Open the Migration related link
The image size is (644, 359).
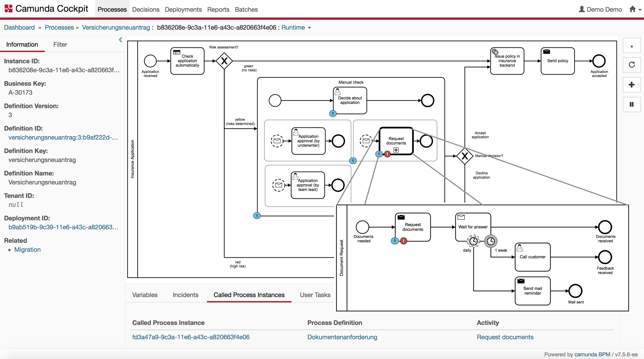tap(27, 250)
